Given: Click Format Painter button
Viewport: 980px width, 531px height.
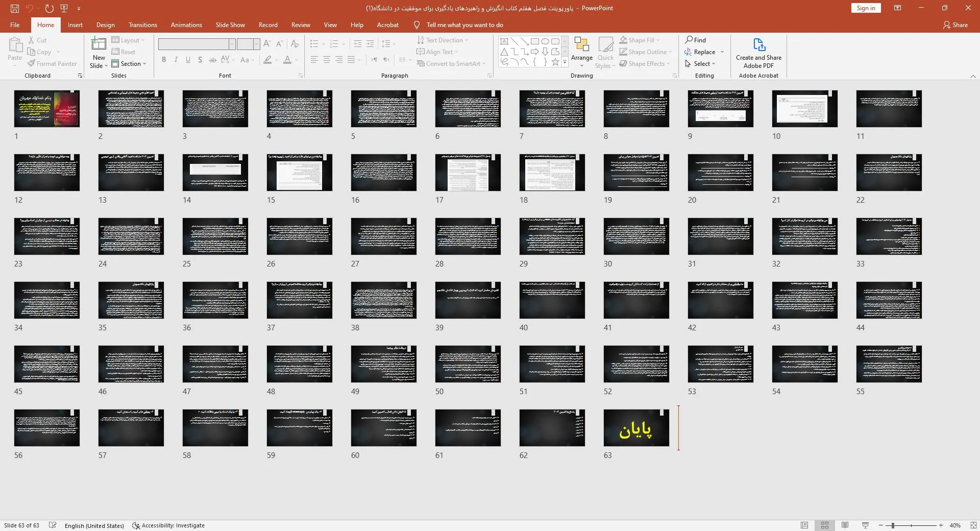Looking at the screenshot, I should [52, 64].
